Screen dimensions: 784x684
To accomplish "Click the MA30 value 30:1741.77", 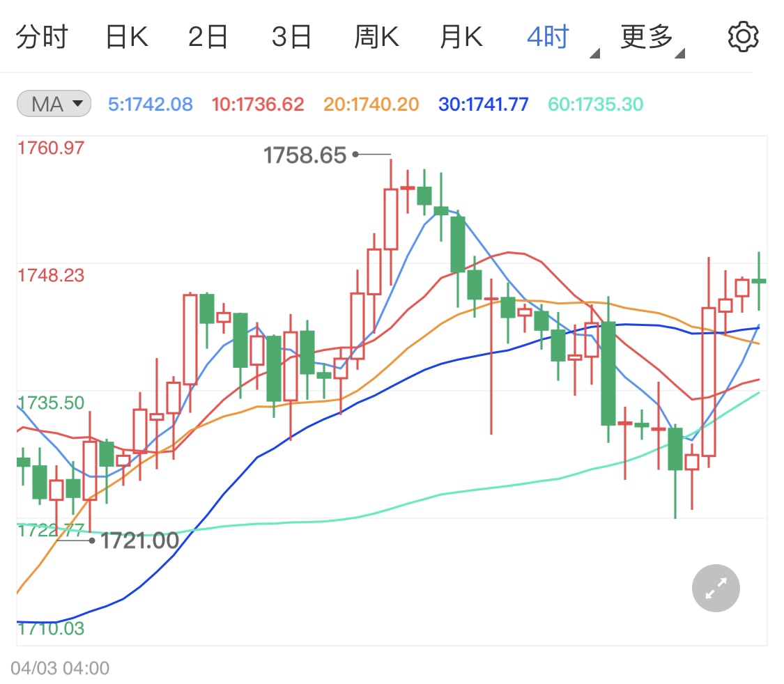I will pos(484,104).
